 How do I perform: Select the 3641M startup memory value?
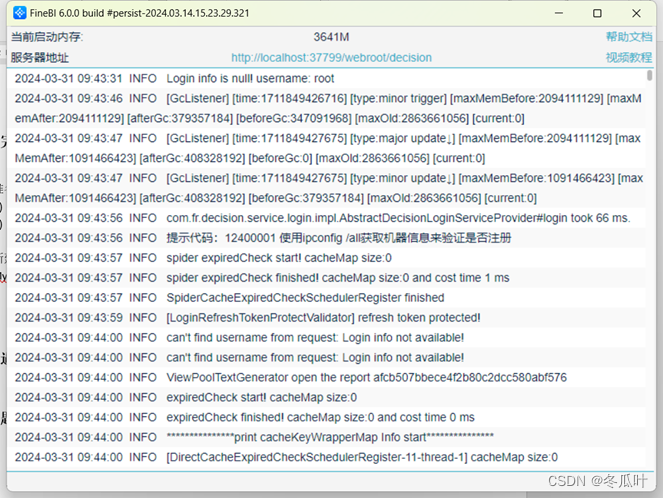click(331, 37)
